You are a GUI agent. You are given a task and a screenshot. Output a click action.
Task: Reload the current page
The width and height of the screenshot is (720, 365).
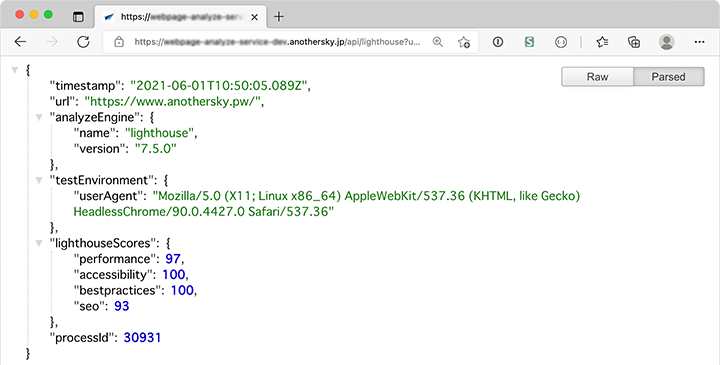(83, 42)
